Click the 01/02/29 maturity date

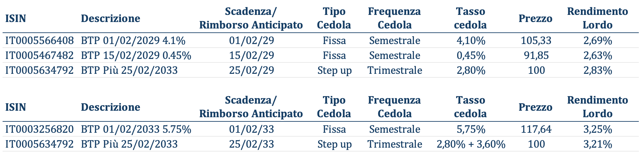tap(251, 41)
